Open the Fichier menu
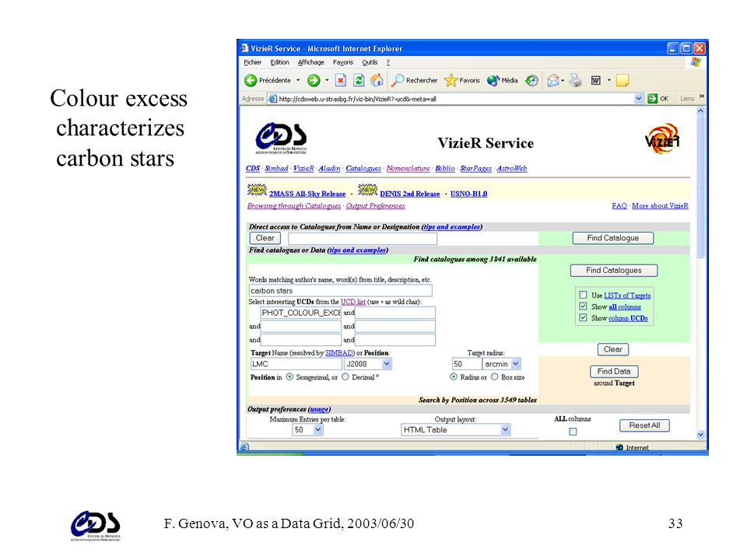 (252, 62)
